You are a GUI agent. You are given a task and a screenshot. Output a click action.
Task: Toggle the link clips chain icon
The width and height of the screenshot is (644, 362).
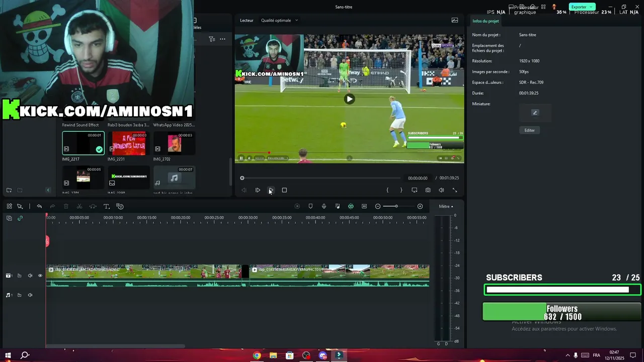click(x=20, y=218)
